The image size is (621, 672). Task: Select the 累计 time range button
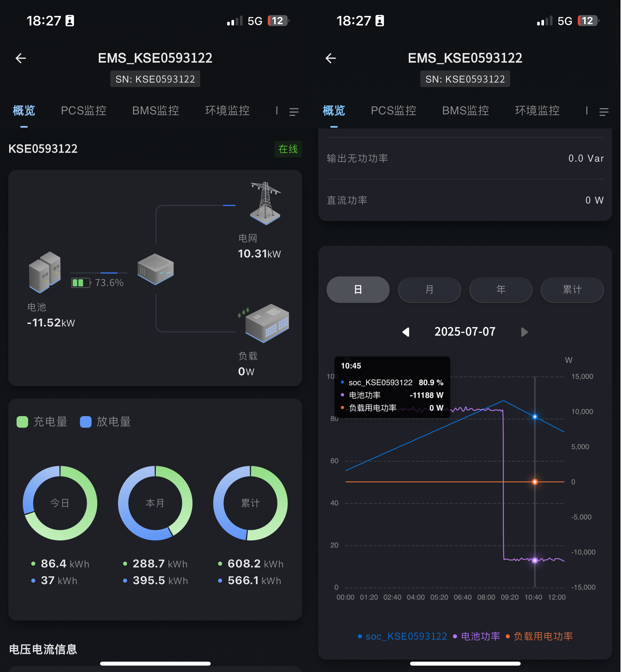click(x=572, y=290)
